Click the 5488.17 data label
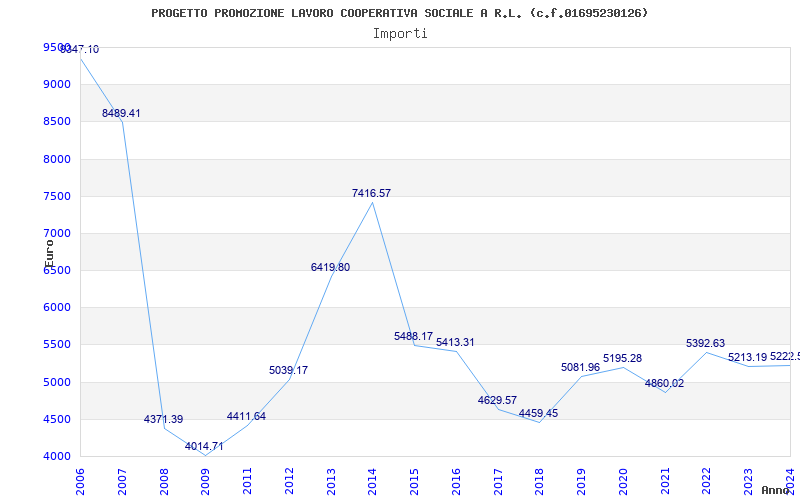Viewport: 800px width, 500px height. pos(413,336)
